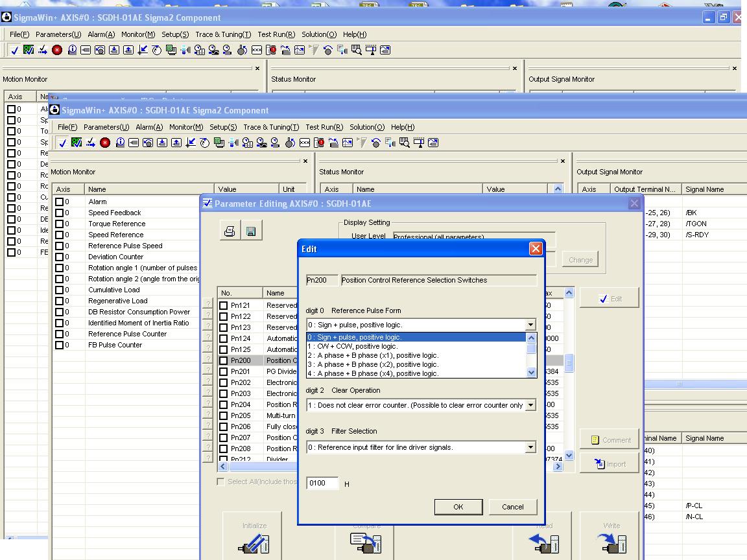
Task: Confirm the Edit dialog with OK
Action: point(458,507)
